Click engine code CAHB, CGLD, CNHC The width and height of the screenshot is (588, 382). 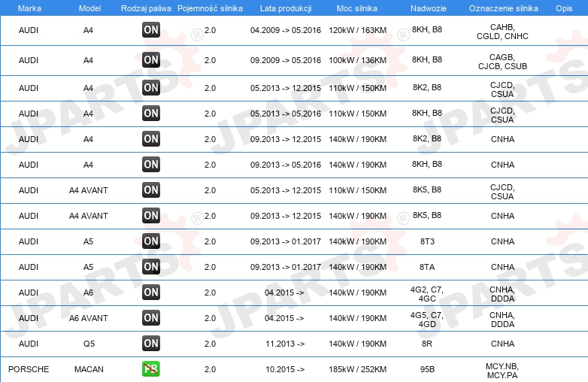click(x=502, y=32)
